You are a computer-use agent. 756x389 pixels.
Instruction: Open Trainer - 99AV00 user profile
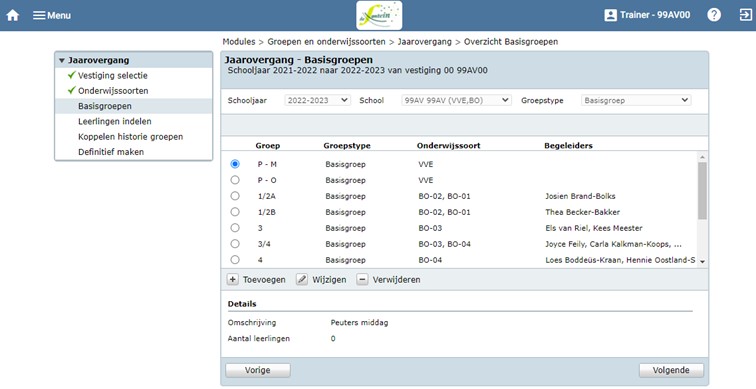pos(647,15)
